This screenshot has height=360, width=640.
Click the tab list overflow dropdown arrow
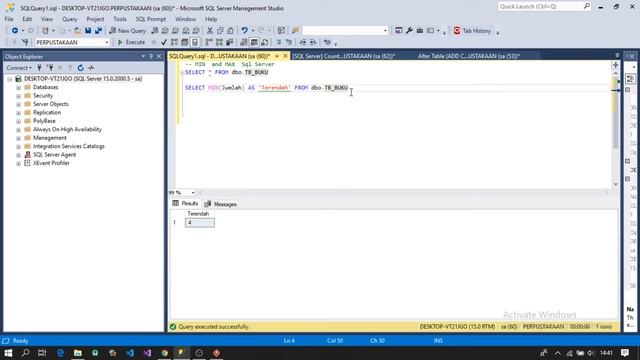pos(617,56)
